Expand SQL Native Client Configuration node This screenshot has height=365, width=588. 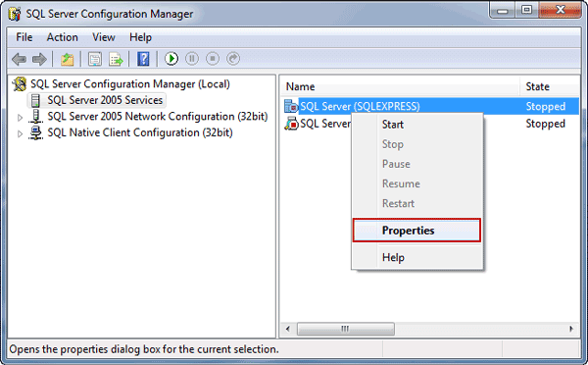20,133
